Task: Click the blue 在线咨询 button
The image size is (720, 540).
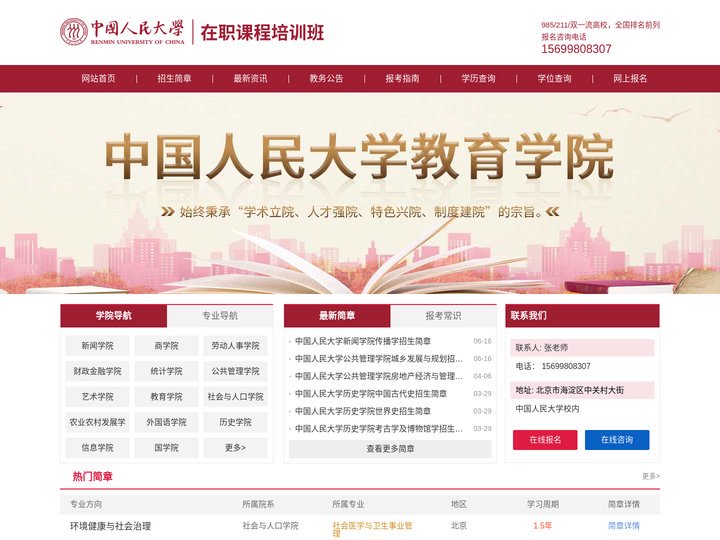Action: click(x=617, y=440)
